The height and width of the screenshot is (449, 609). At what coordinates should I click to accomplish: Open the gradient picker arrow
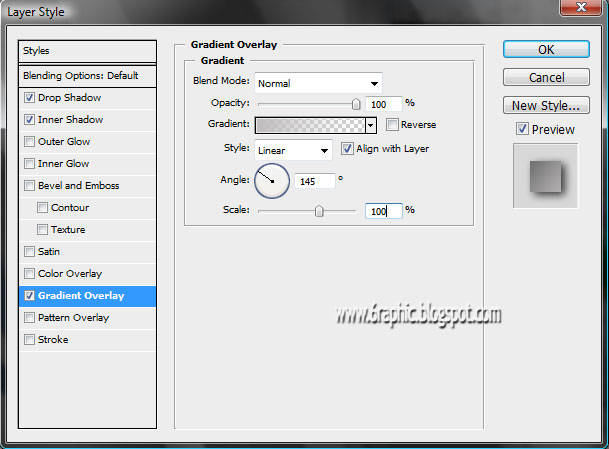[x=371, y=125]
